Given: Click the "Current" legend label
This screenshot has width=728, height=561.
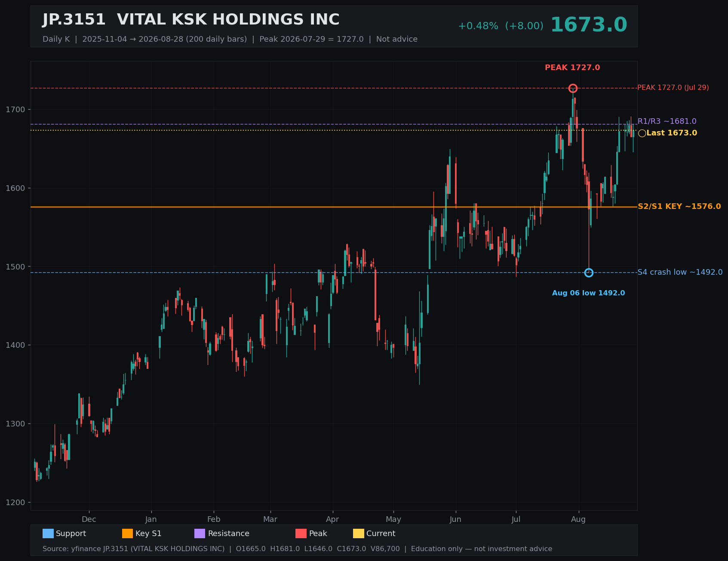Looking at the screenshot, I should [381, 533].
